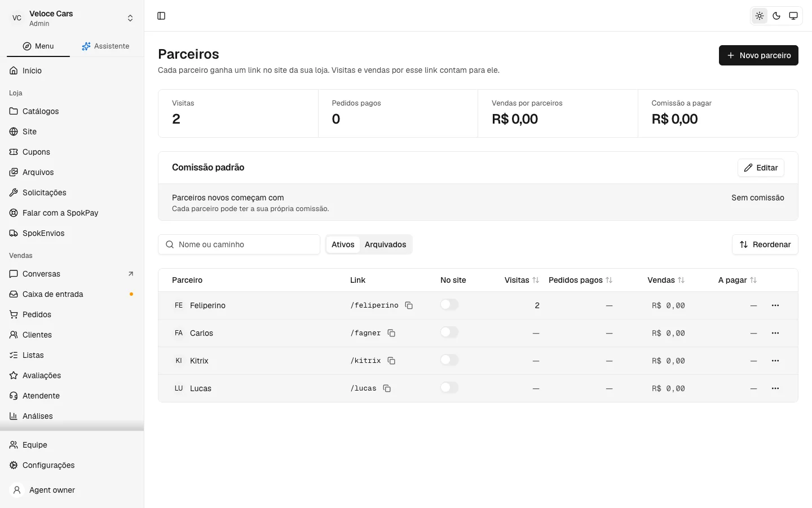Click the VC workspace avatar
This screenshot has width=812, height=508.
point(17,18)
